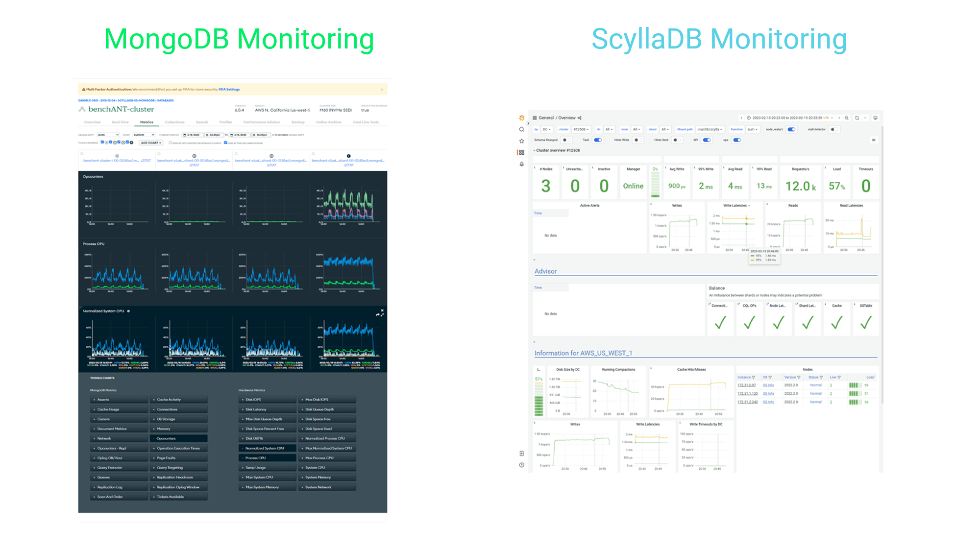Open the Grafana home via logo icon
This screenshot has width=980, height=551.
pyautogui.click(x=522, y=118)
